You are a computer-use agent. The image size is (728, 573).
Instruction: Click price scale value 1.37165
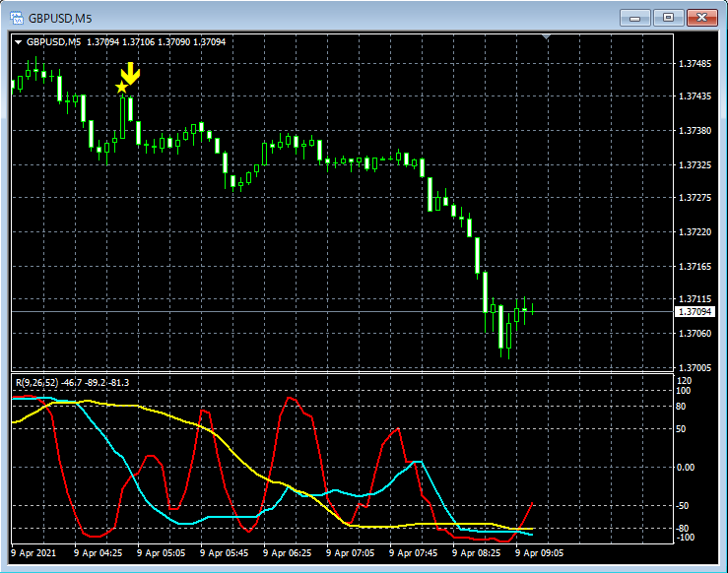tap(695, 267)
